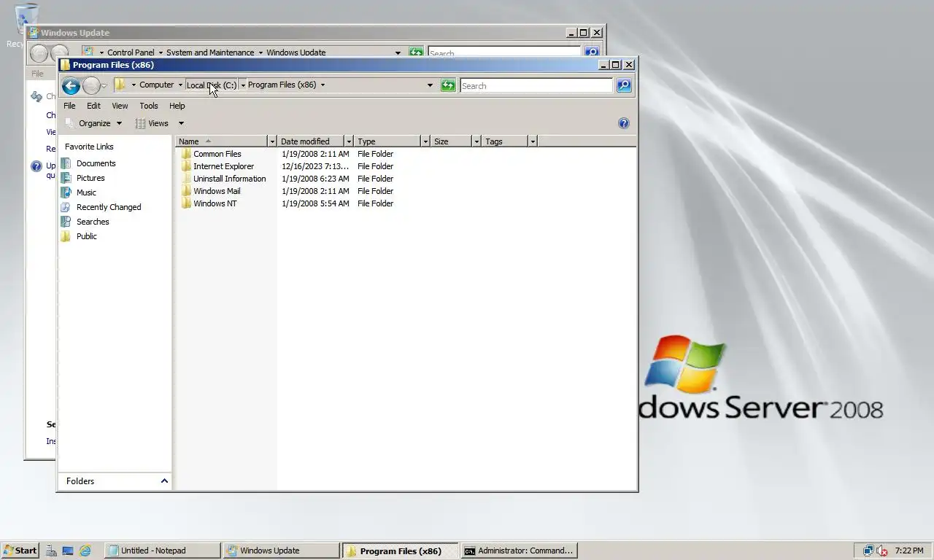The width and height of the screenshot is (934, 560).
Task: Click the Forward arrow in Program Files window
Action: pyautogui.click(x=91, y=86)
